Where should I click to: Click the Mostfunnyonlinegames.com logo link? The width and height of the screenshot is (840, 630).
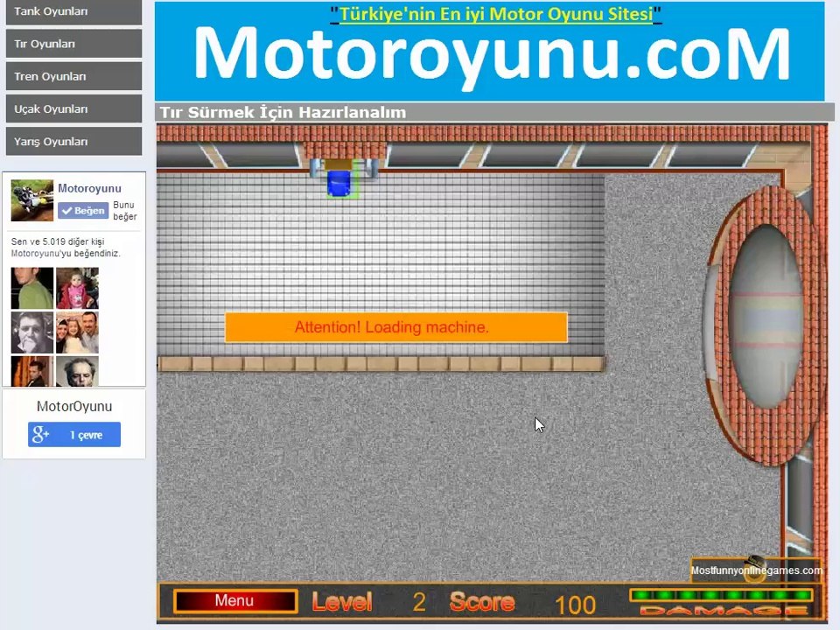pyautogui.click(x=756, y=570)
